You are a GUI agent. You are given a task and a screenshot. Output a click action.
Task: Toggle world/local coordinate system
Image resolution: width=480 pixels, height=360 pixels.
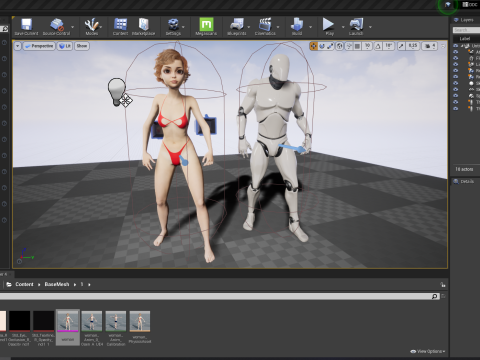pos(339,46)
